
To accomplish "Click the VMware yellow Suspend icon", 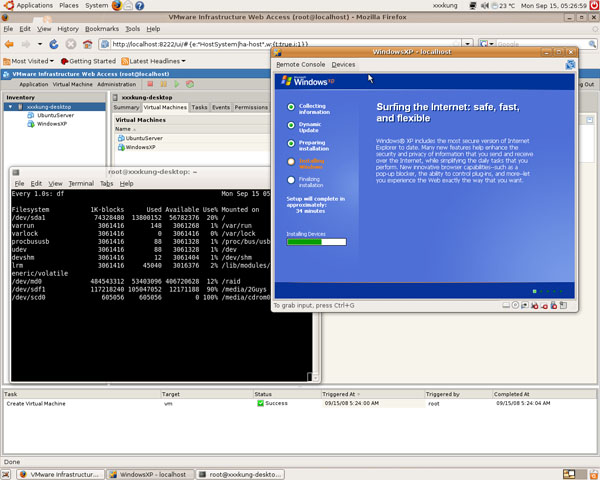I will click(163, 84).
